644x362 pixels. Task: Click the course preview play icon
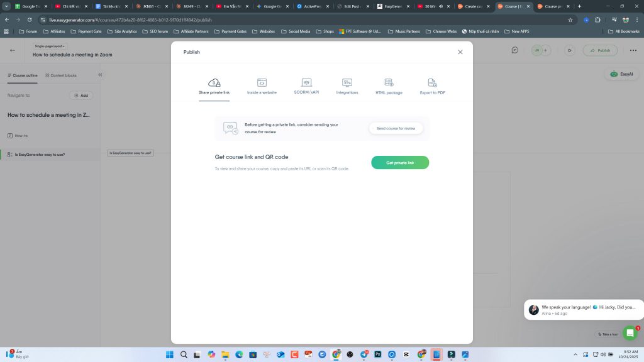click(x=570, y=50)
